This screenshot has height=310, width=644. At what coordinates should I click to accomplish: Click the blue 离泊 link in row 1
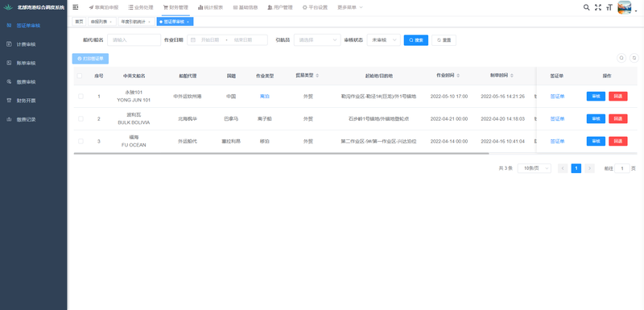[265, 97]
